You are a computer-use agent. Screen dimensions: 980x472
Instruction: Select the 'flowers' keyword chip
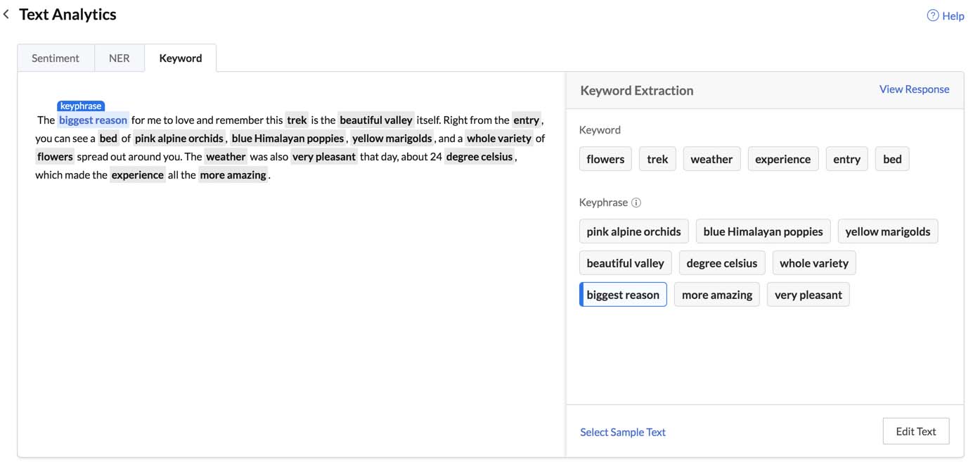click(x=605, y=159)
